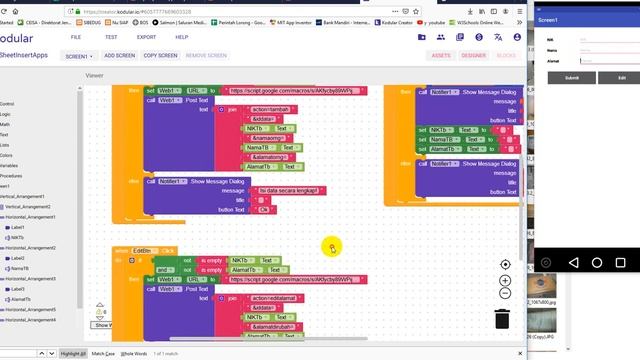Screen dimensions: 640x360
Task: Center the blocks workspace with target icon
Action: [505, 264]
